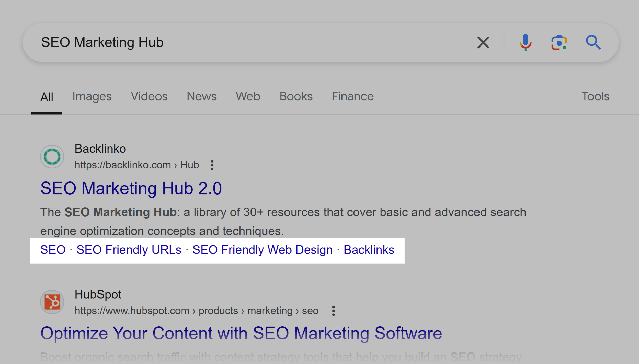Submit search with the magnifying glass icon
The image size is (639, 364).
pos(593,42)
